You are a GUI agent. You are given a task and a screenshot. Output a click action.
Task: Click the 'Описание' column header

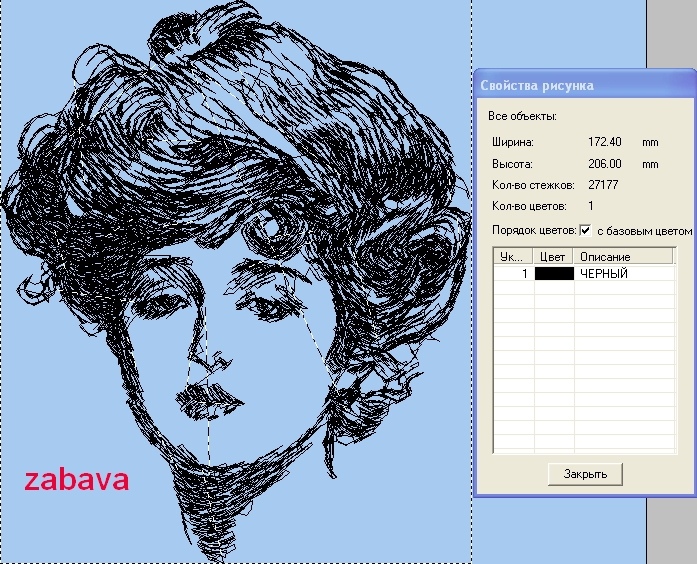tap(623, 257)
